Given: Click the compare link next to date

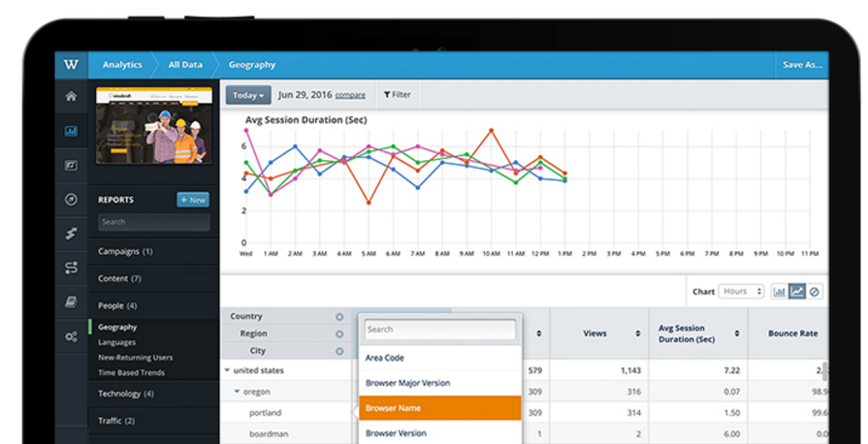Looking at the screenshot, I should [x=350, y=95].
